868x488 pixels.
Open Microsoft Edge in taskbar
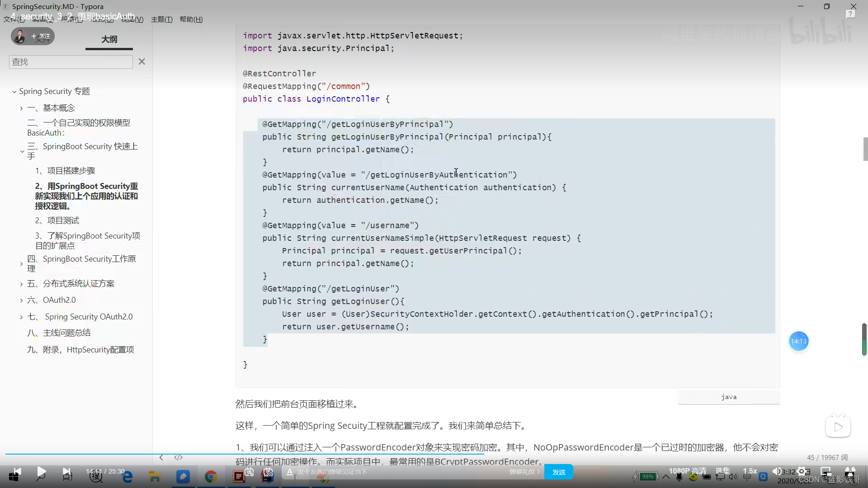pos(127,477)
